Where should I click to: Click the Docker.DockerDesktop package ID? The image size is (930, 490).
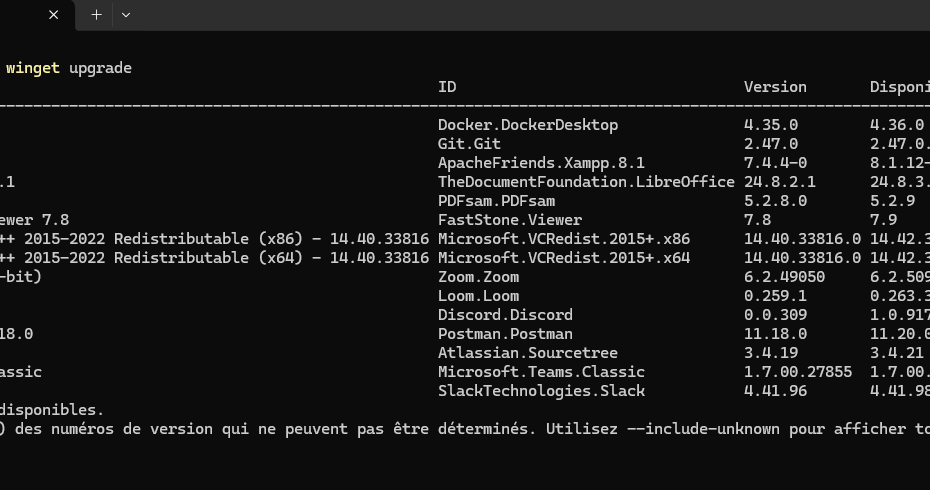click(x=528, y=125)
